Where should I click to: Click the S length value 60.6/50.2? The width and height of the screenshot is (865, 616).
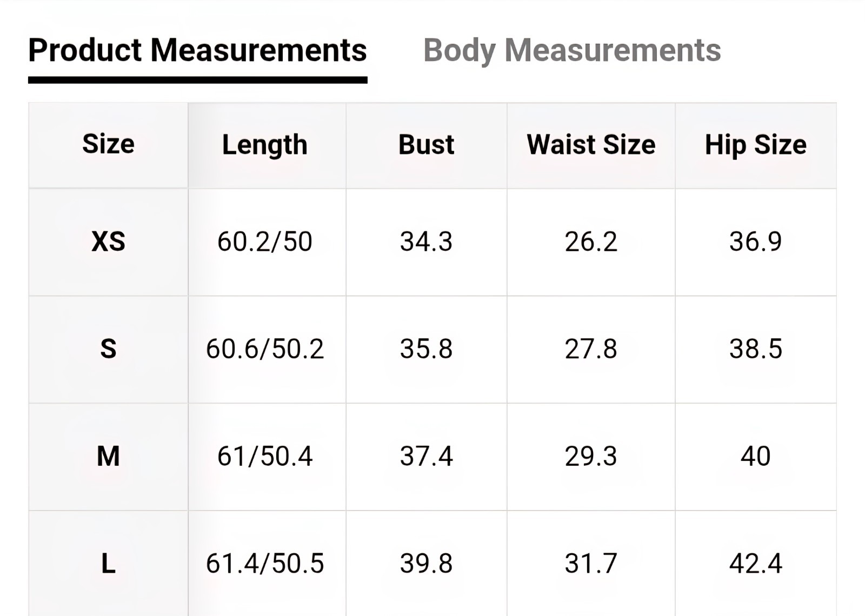click(x=265, y=349)
